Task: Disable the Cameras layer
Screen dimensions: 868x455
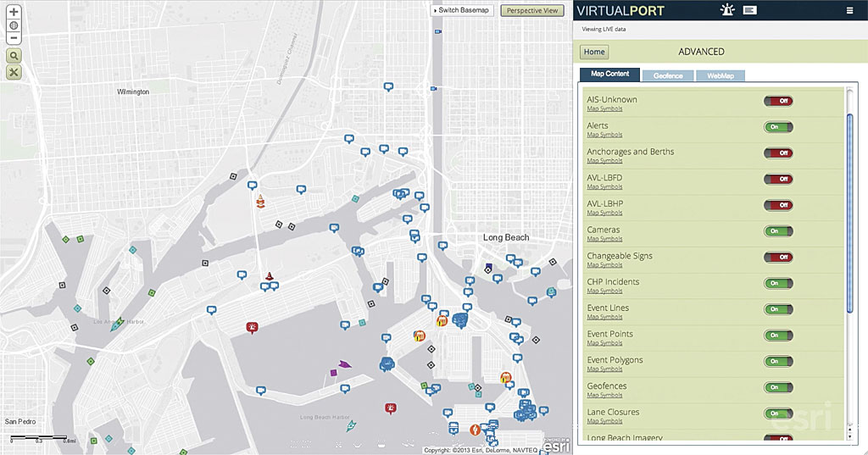Action: [778, 230]
